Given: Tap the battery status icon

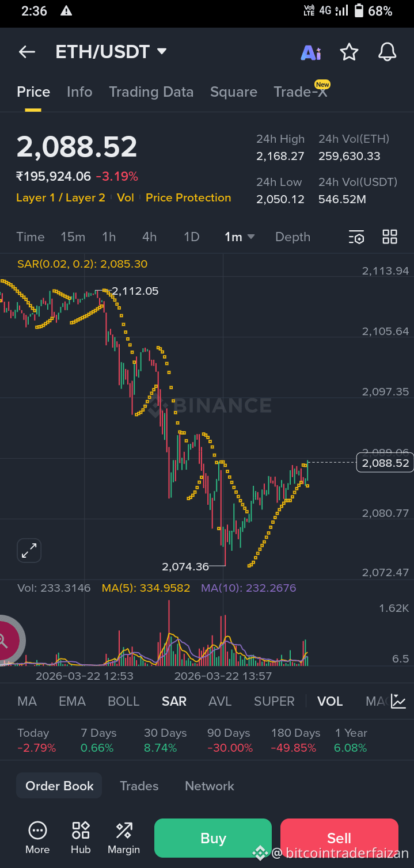Looking at the screenshot, I should (x=359, y=11).
